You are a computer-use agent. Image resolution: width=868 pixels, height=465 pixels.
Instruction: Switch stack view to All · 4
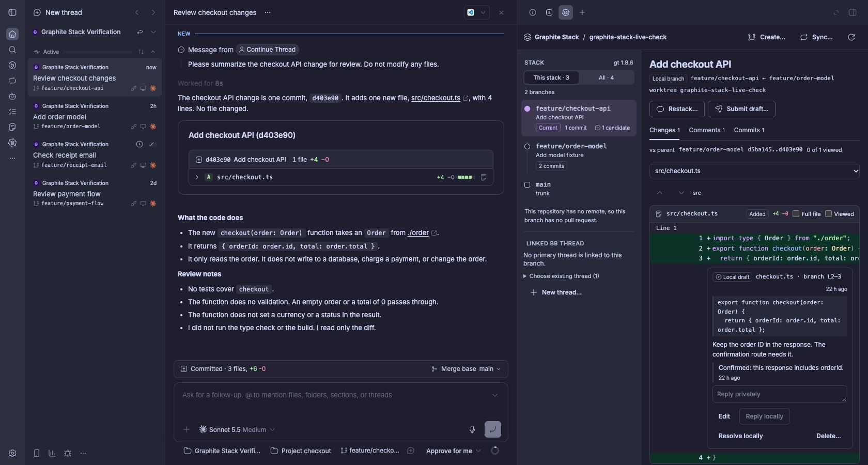click(x=606, y=78)
